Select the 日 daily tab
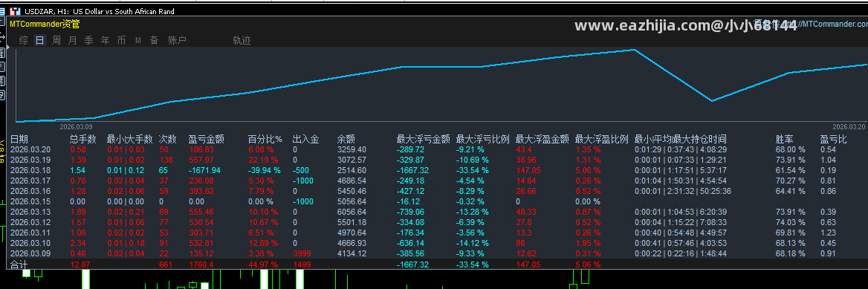This screenshot has height=289, width=868. [x=39, y=40]
